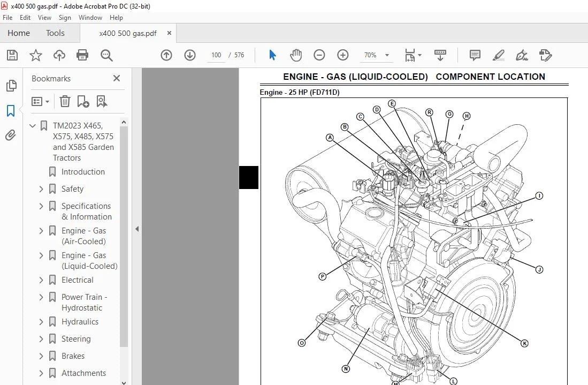588x385 pixels.
Task: Print the document with printer icon
Action: [82, 56]
